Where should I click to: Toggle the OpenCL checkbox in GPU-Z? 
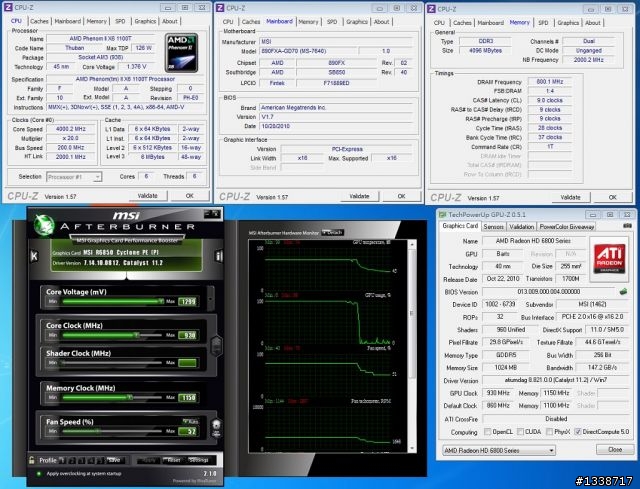tap(487, 431)
